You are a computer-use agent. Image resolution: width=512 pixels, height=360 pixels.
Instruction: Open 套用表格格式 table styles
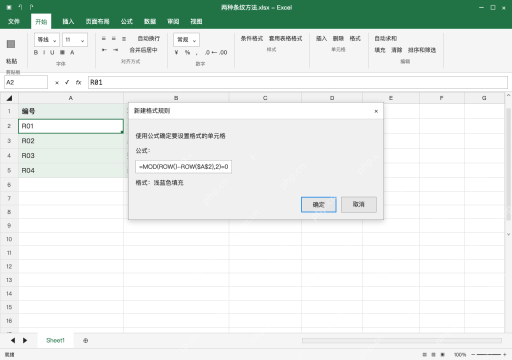click(x=286, y=39)
